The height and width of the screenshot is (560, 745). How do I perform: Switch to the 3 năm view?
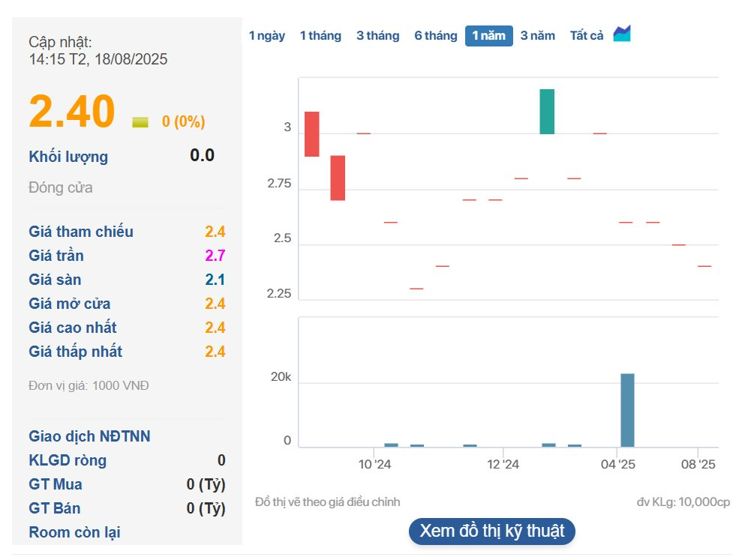(x=538, y=36)
